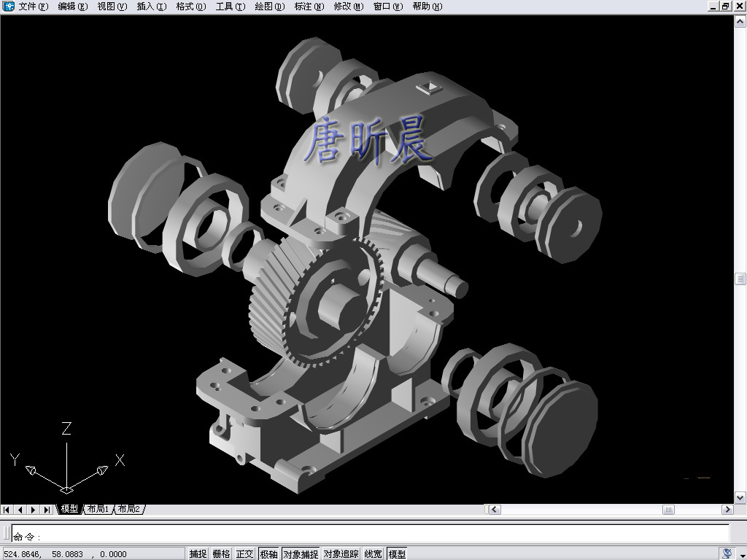This screenshot has height=560, width=747.
Task: Open the 插入(I) menu
Action: 152,6
